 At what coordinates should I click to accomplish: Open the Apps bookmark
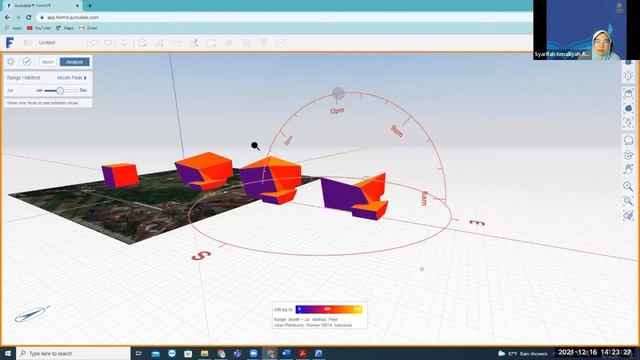pyautogui.click(x=13, y=28)
